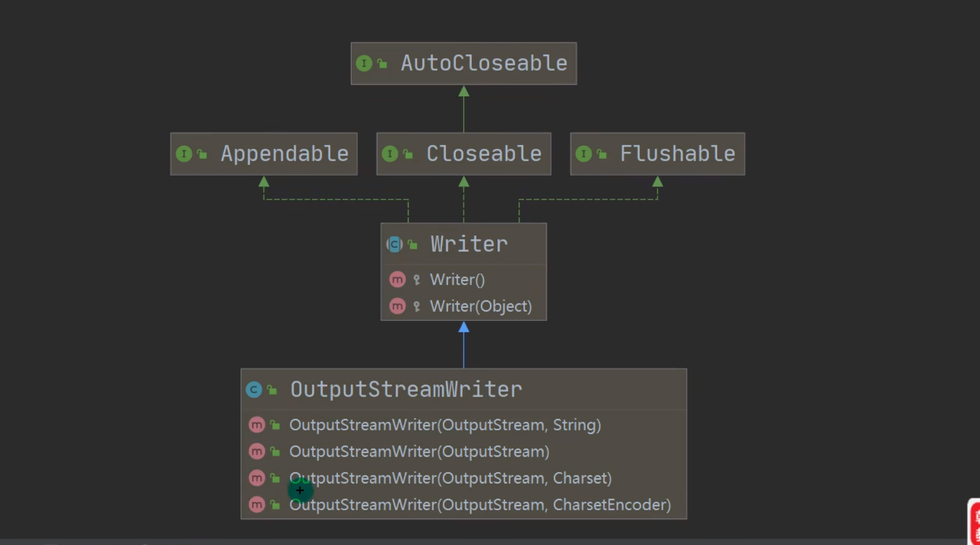Image resolution: width=980 pixels, height=545 pixels.
Task: Click the method icon beside Writer()
Action: 397,279
